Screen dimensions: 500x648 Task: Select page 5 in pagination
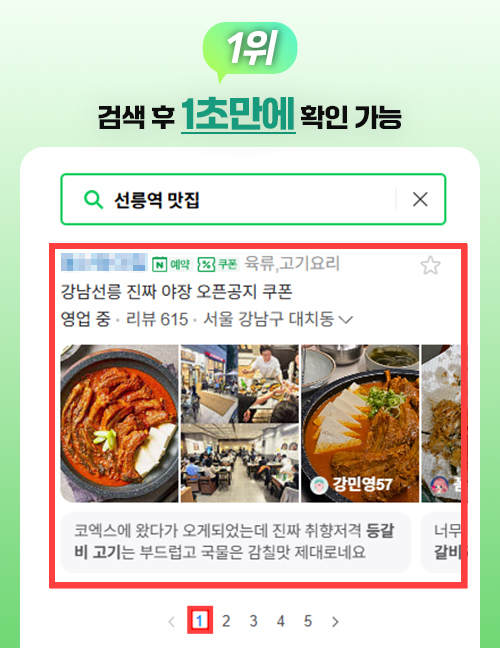[307, 621]
